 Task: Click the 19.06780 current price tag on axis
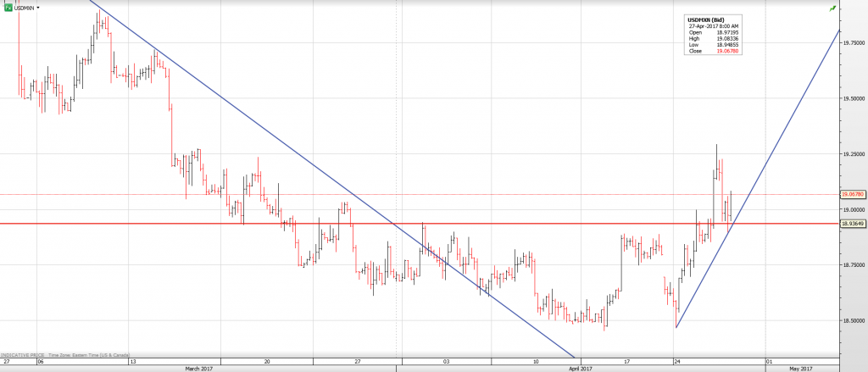(852, 194)
